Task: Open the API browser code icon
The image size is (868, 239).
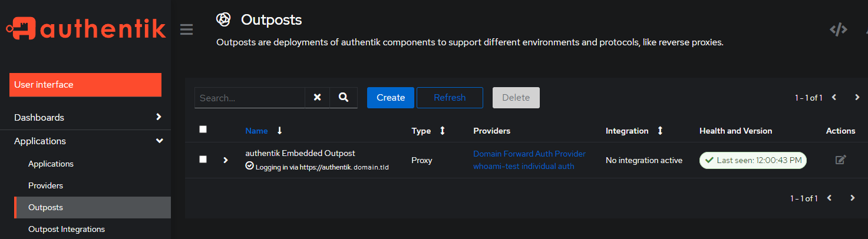Action: point(839,29)
